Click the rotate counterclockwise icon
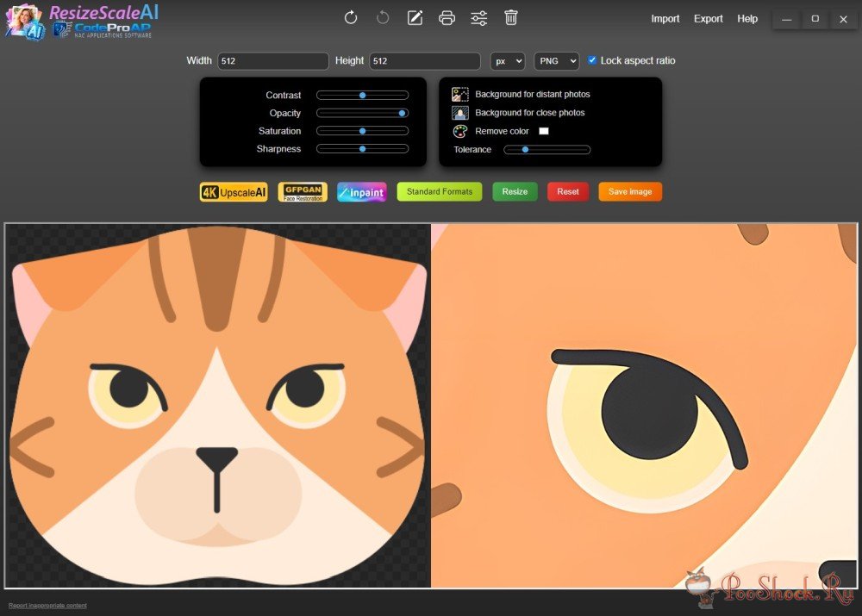862x616 pixels. coord(383,18)
